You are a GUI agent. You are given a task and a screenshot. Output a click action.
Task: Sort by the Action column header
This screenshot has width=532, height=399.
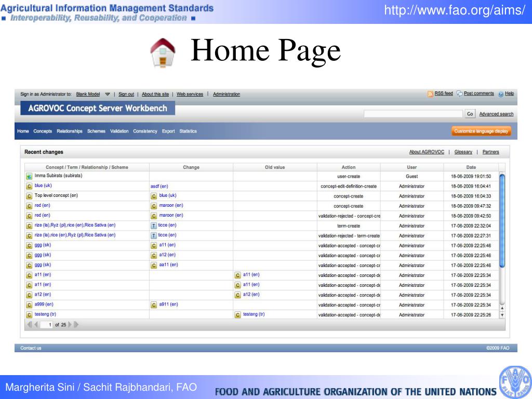(349, 167)
